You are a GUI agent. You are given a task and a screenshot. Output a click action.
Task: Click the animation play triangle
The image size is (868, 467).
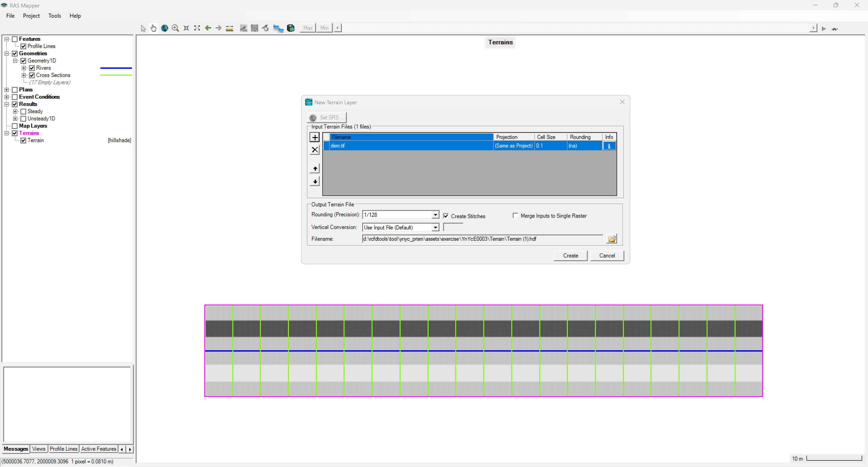tap(824, 29)
